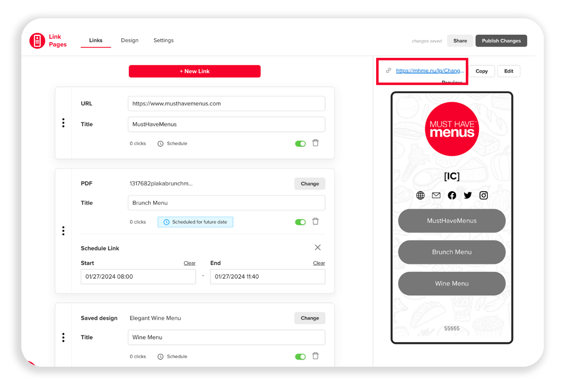
Task: Click the Instagram icon in preview
Action: pyautogui.click(x=484, y=195)
